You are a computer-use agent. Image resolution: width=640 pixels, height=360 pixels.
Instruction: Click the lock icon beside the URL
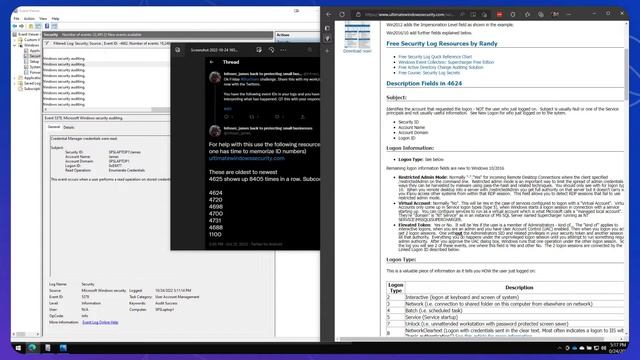[x=358, y=15]
